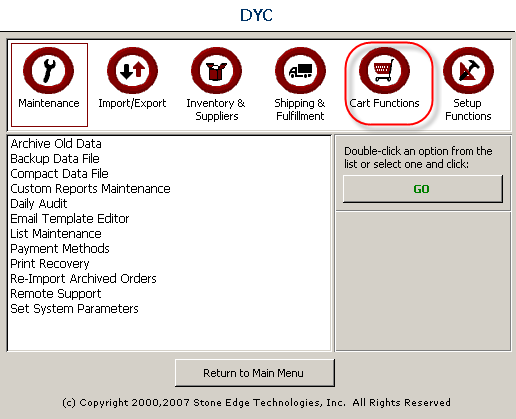Select Payment Methods entry
Screen dimensions: 516x419
[x=60, y=249]
